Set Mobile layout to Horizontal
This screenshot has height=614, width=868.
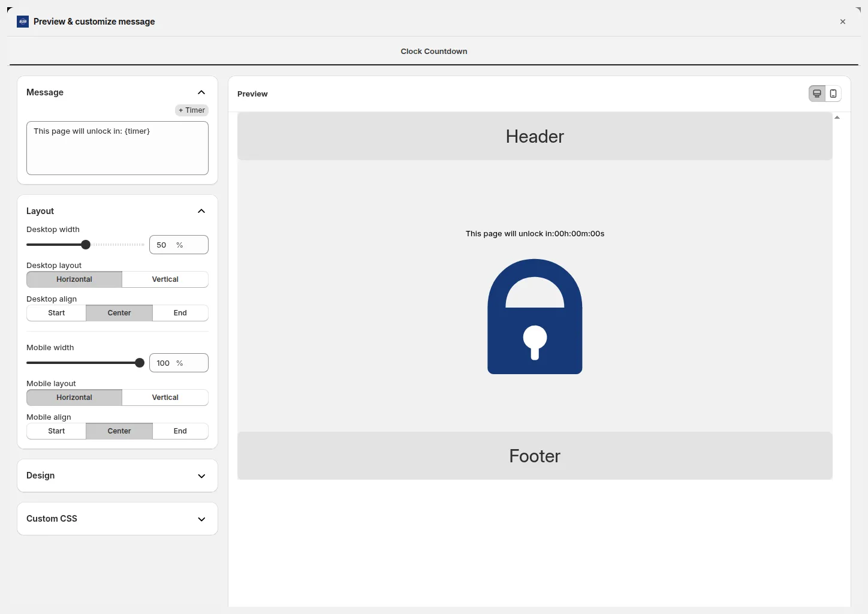point(74,398)
